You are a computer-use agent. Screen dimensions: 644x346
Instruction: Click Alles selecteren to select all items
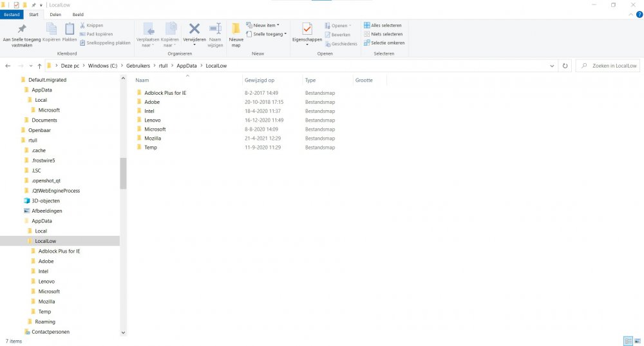[384, 25]
